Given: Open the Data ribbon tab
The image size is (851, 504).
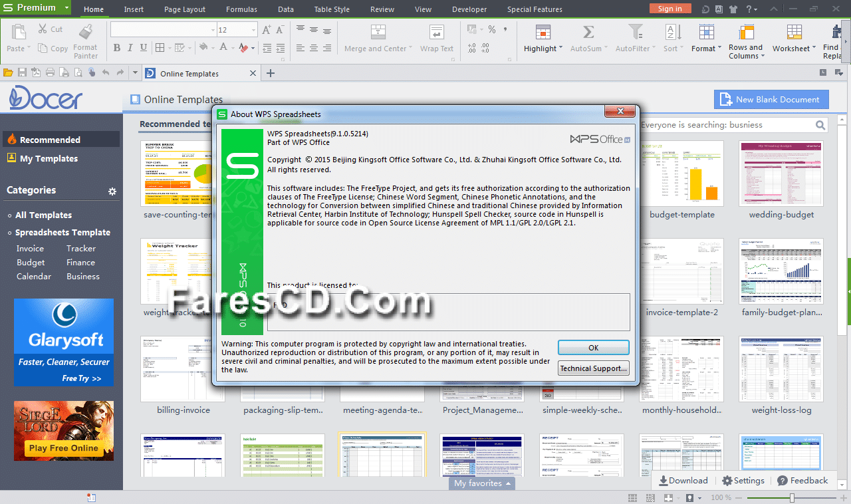Looking at the screenshot, I should pyautogui.click(x=286, y=9).
